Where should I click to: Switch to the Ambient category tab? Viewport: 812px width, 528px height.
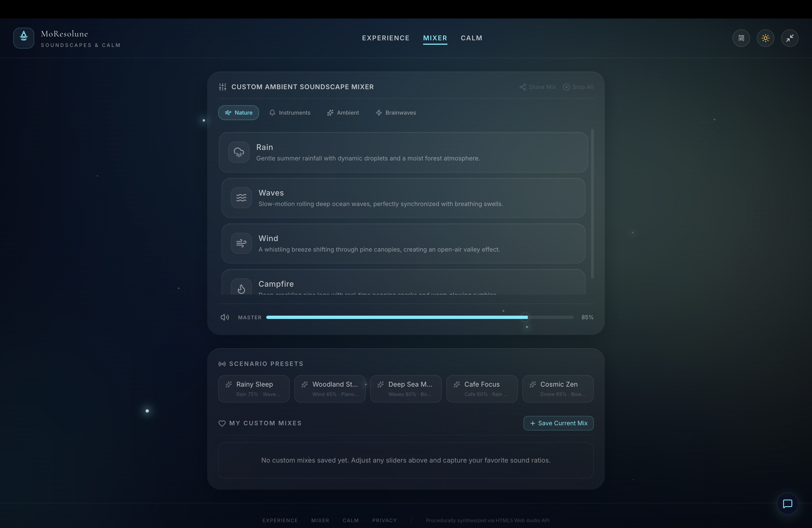[x=343, y=113]
